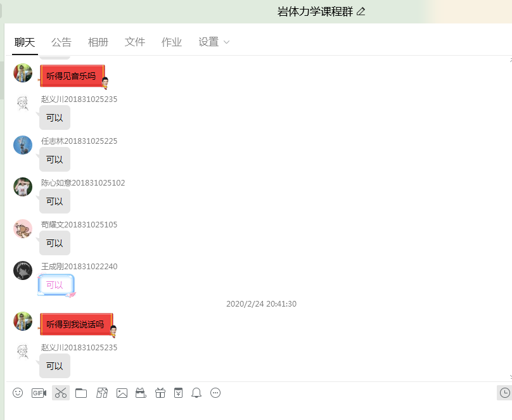The height and width of the screenshot is (420, 512).
Task: Reveal more tools via the ellipsis icon
Action: point(215,393)
